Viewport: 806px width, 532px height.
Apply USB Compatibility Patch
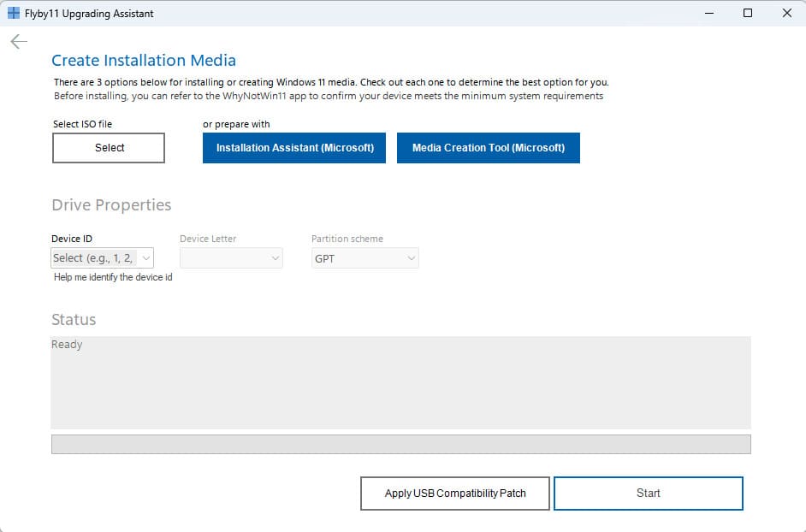(454, 494)
